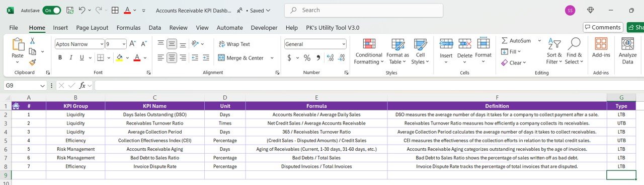Select Top Align icon

pos(161,44)
